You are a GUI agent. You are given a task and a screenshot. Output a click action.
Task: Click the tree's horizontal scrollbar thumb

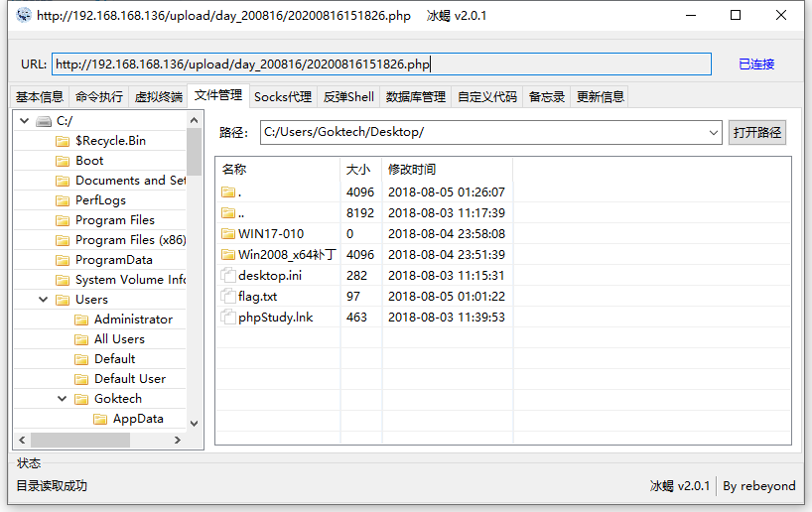tap(80, 440)
